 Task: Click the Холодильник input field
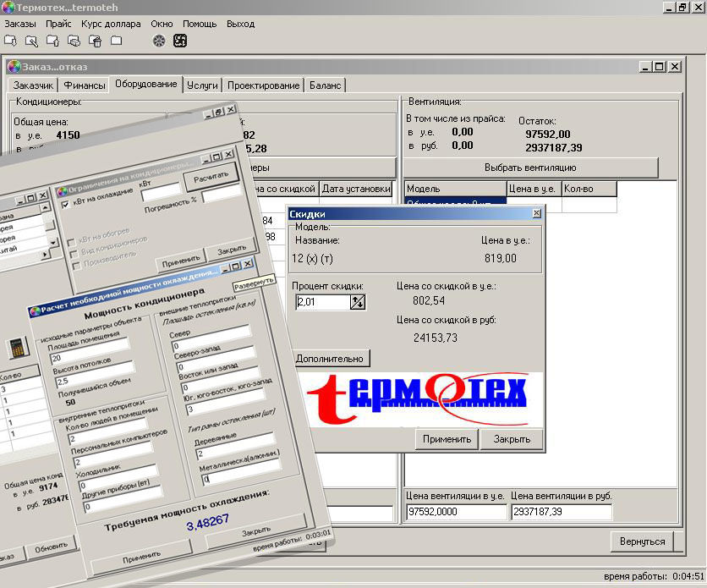pos(118,477)
